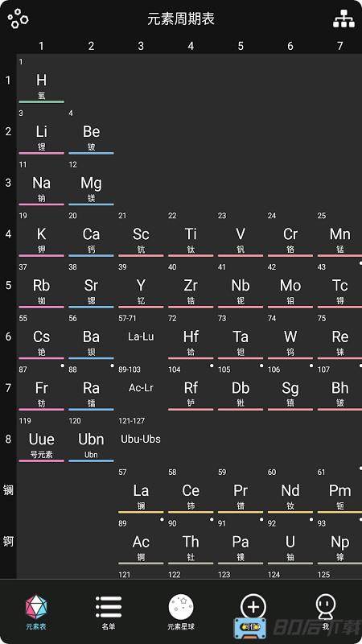Tap the Rf rutherfordium element cell
Screen dimensions: 362x644
191,388
